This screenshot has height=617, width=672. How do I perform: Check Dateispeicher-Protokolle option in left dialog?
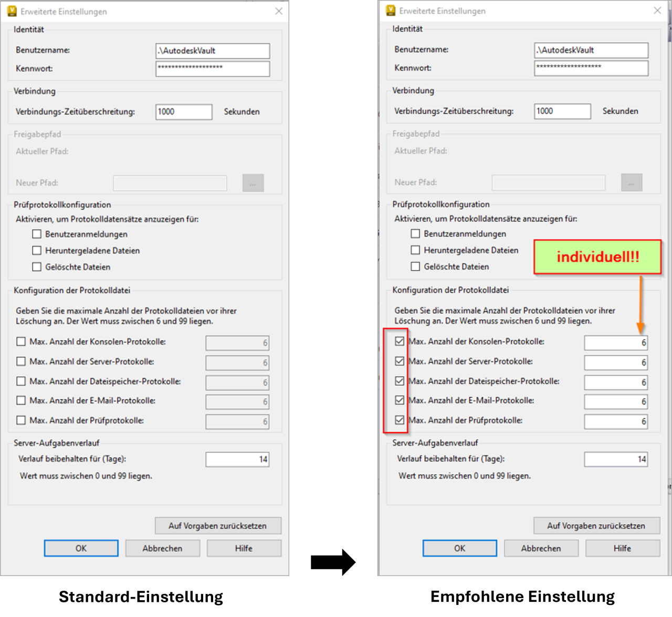21,381
